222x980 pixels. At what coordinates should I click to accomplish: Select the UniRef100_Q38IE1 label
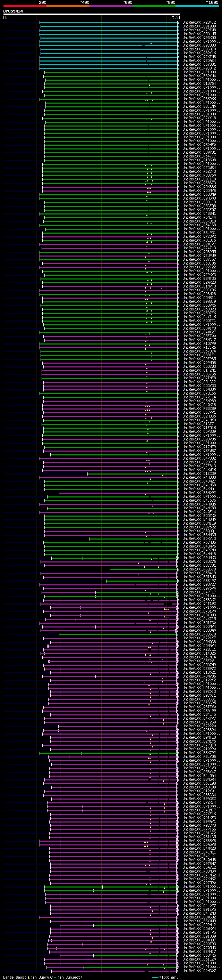(x=199, y=355)
